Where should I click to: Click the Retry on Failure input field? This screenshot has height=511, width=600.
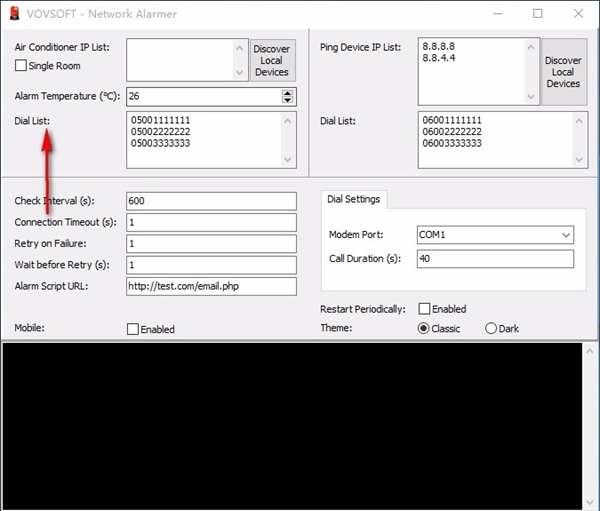211,244
